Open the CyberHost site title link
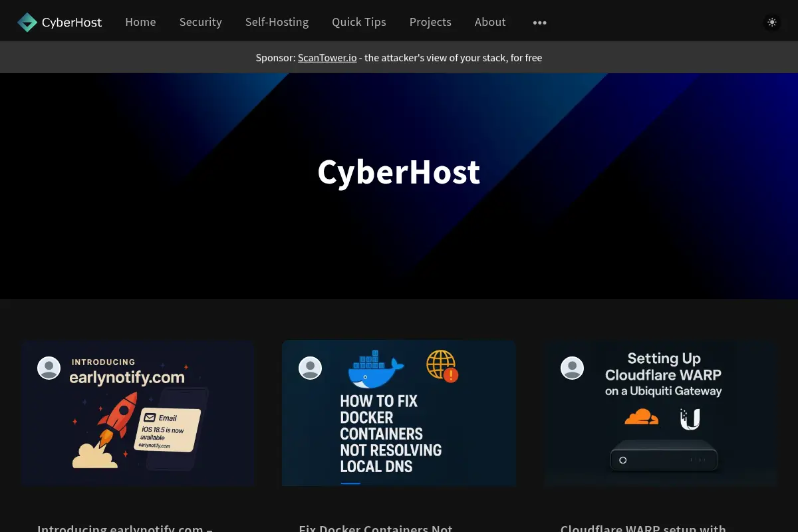 [x=72, y=22]
